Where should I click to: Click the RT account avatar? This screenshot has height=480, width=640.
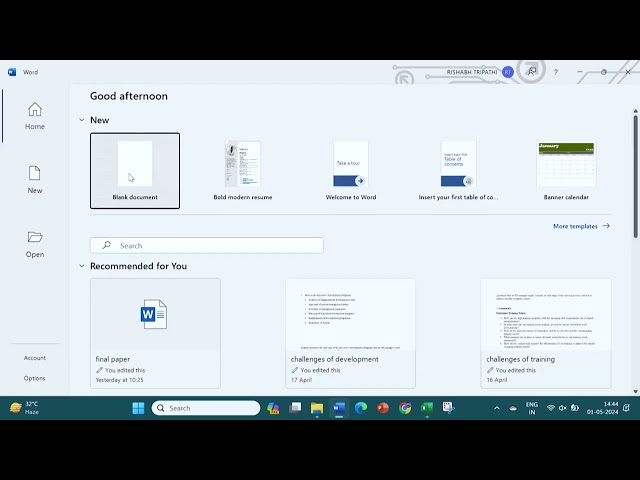[508, 72]
